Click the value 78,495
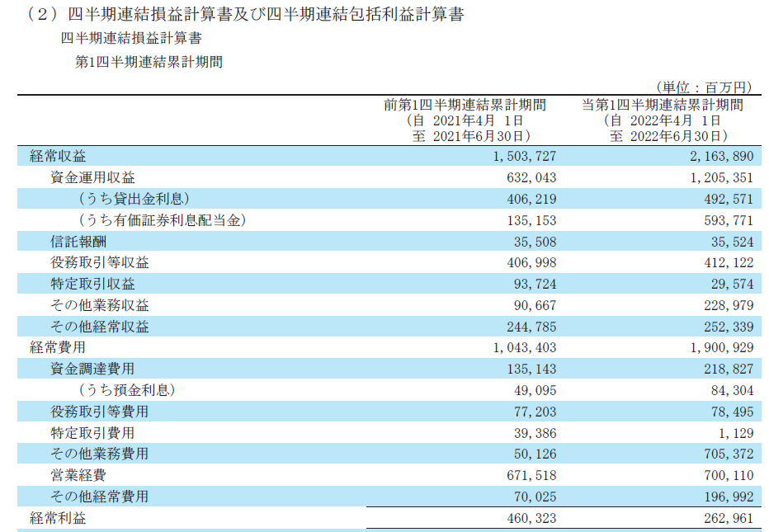Image resolution: width=769 pixels, height=532 pixels. click(x=732, y=412)
